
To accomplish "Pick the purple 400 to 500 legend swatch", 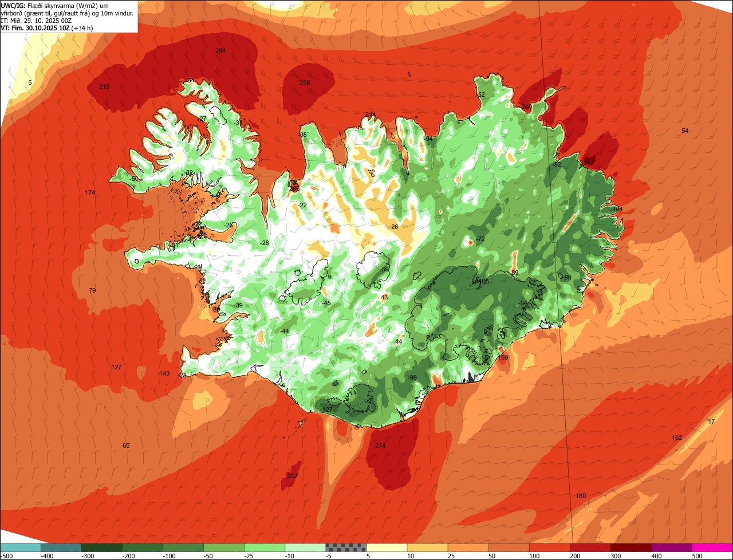I will pos(671,547).
